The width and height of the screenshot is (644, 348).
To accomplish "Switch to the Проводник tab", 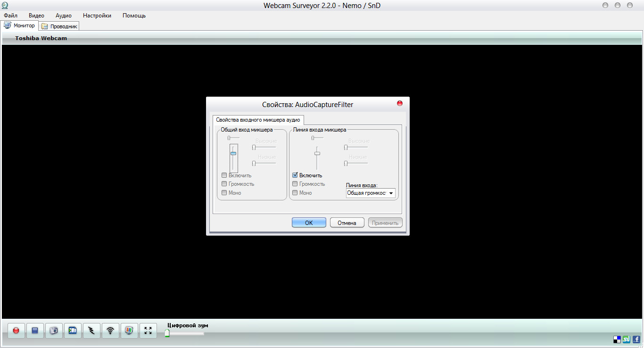I will point(59,26).
